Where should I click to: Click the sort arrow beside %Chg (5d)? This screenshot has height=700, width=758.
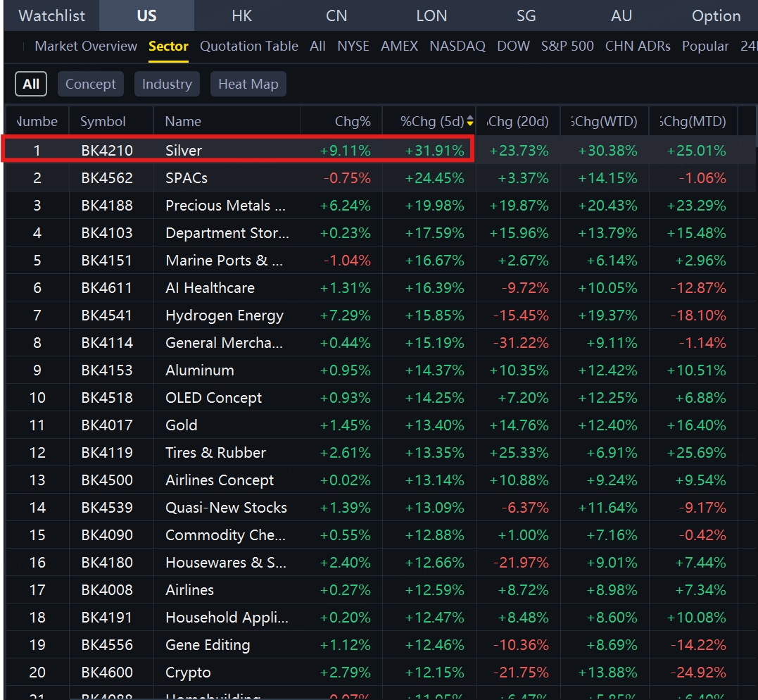(x=470, y=122)
